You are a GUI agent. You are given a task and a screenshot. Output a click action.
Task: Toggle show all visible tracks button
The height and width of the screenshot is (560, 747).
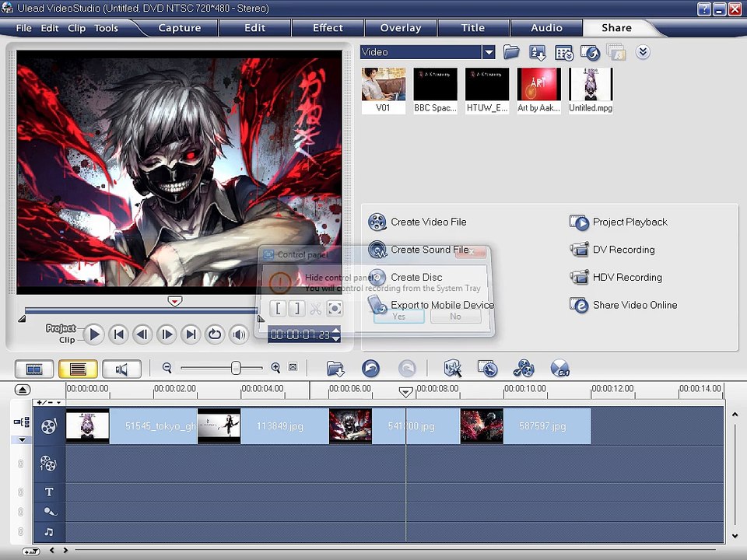tap(22, 390)
